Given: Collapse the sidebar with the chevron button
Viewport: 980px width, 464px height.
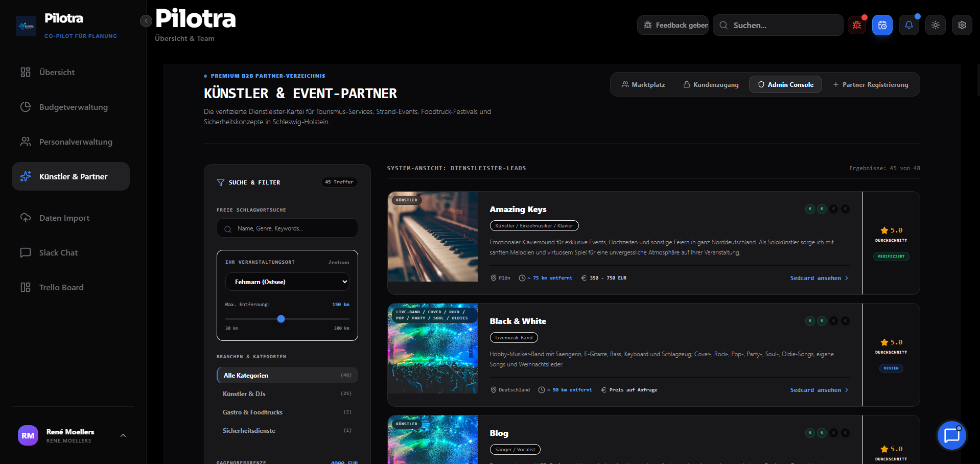Looking at the screenshot, I should tap(146, 21).
